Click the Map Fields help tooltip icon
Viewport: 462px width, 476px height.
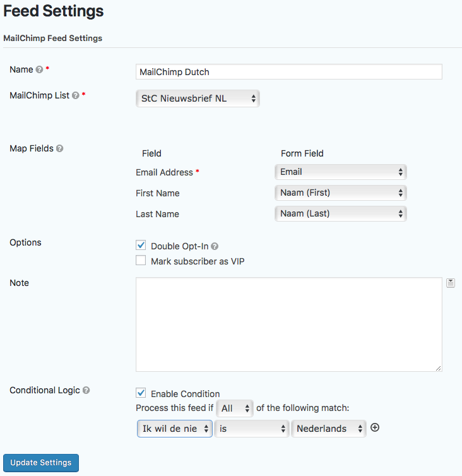tap(60, 149)
